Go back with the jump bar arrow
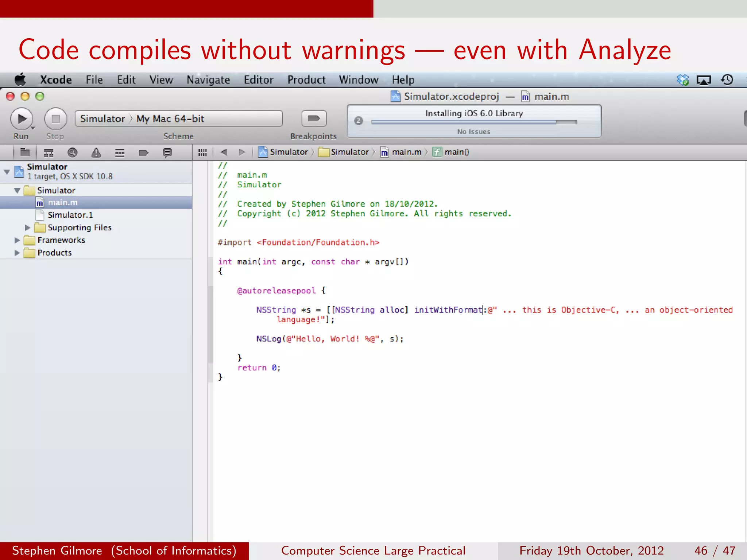Screen dimensions: 747x560 tap(224, 152)
